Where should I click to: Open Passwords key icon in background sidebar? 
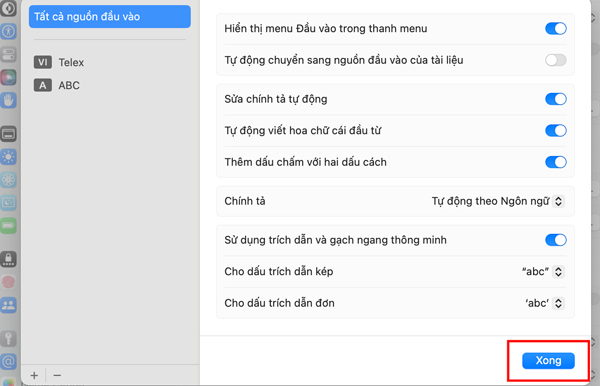[8, 339]
